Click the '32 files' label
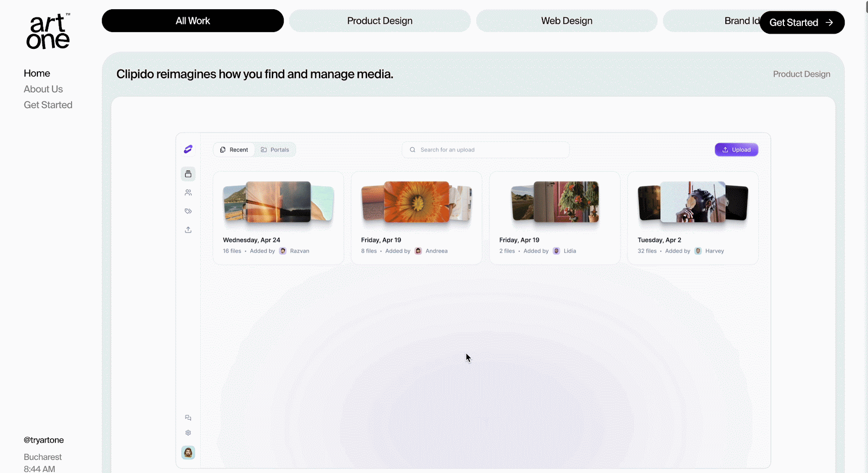This screenshot has width=868, height=473. [647, 251]
